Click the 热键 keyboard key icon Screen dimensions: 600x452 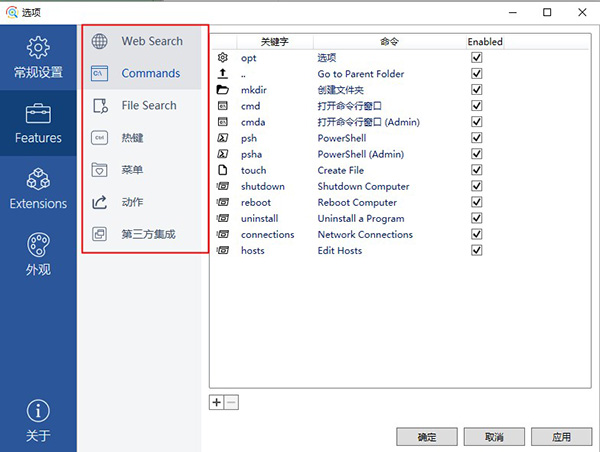(99, 138)
